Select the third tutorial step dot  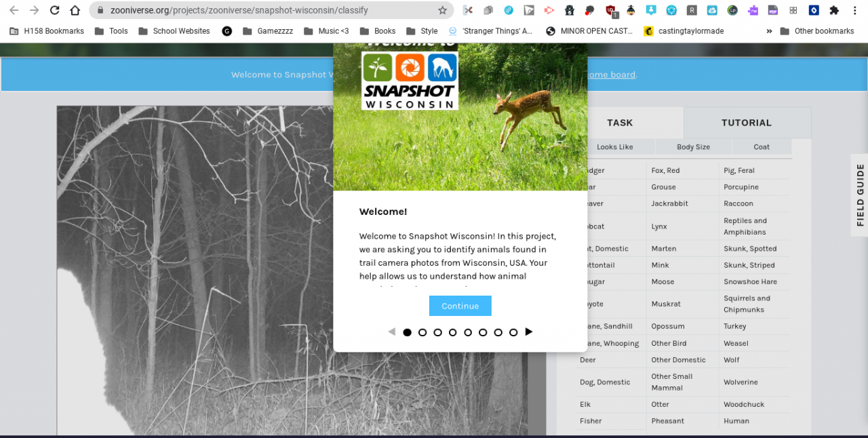[x=437, y=332]
